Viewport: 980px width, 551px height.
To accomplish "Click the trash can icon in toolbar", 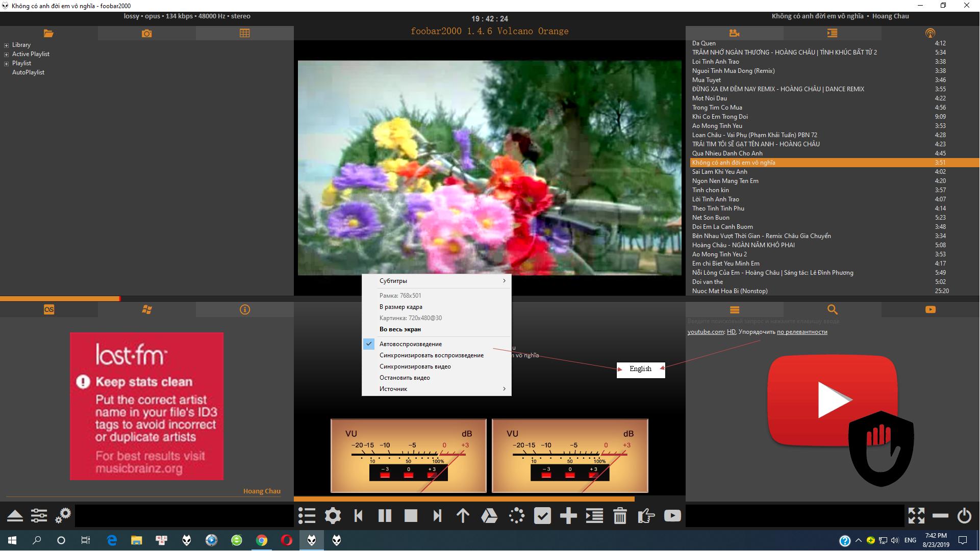I will [620, 516].
